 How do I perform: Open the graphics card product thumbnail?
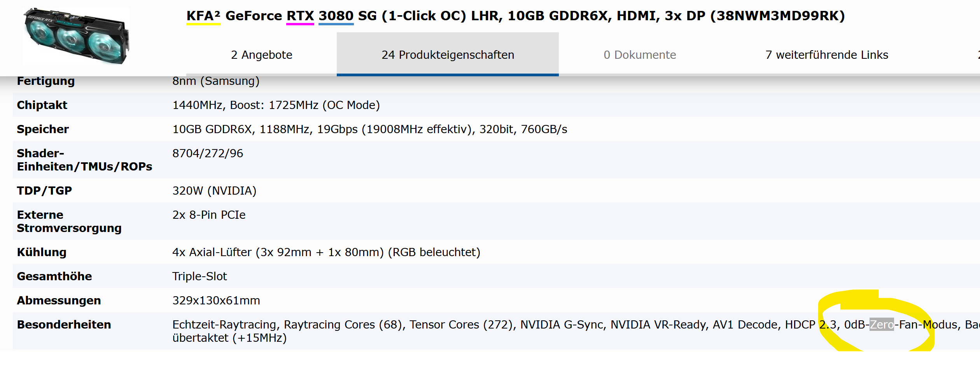(76, 36)
